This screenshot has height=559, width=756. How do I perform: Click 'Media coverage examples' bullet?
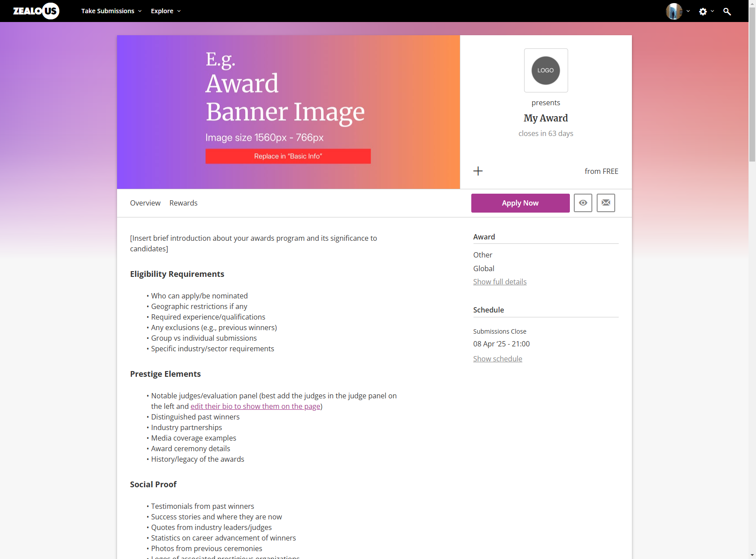pos(194,438)
